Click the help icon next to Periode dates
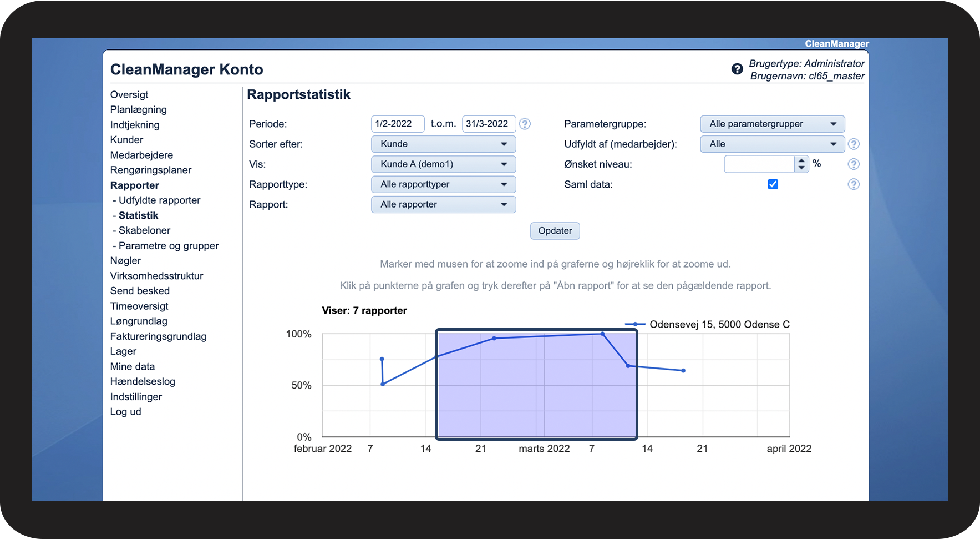 pos(525,124)
